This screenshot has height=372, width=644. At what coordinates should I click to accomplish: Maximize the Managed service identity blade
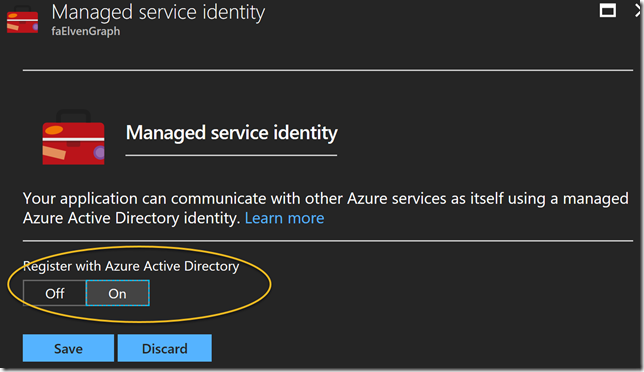tap(607, 11)
